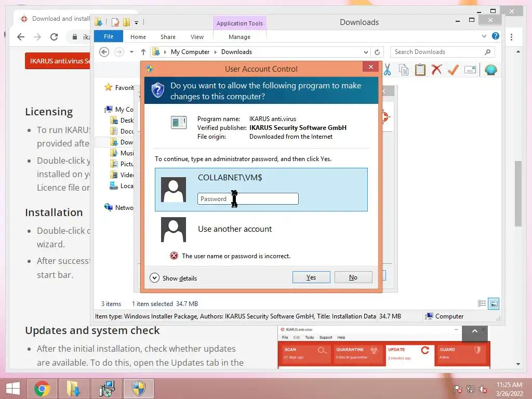Click the search magnifier in Search Downloads
This screenshot has width=532, height=399.
tap(487, 52)
